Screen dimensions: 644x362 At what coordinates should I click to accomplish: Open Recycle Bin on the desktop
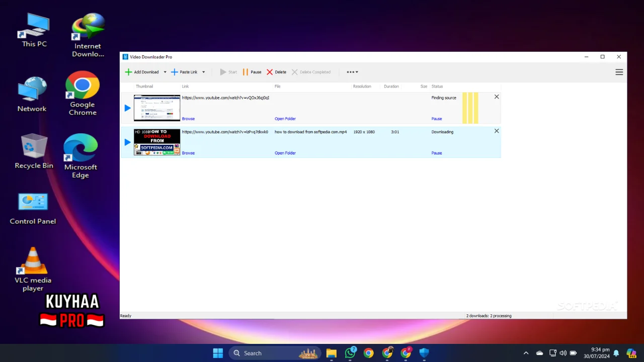pos(34,151)
